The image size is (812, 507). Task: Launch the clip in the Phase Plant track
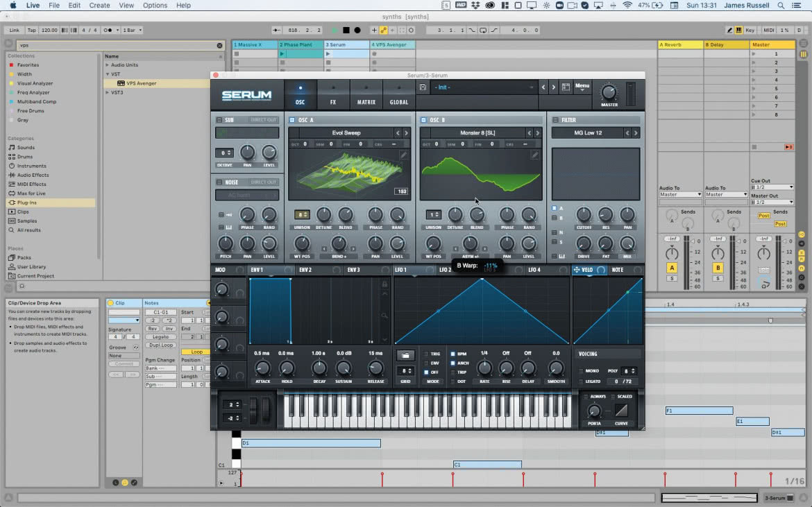(x=282, y=54)
